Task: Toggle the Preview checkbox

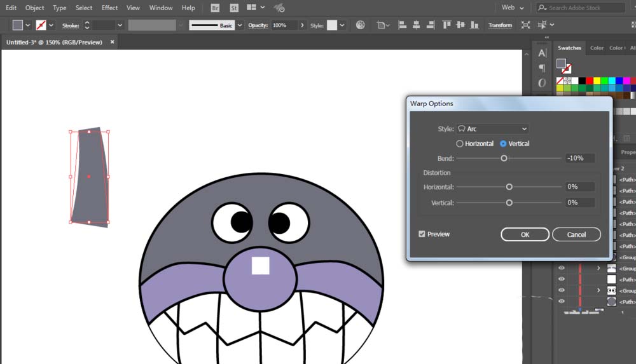Action: [422, 234]
